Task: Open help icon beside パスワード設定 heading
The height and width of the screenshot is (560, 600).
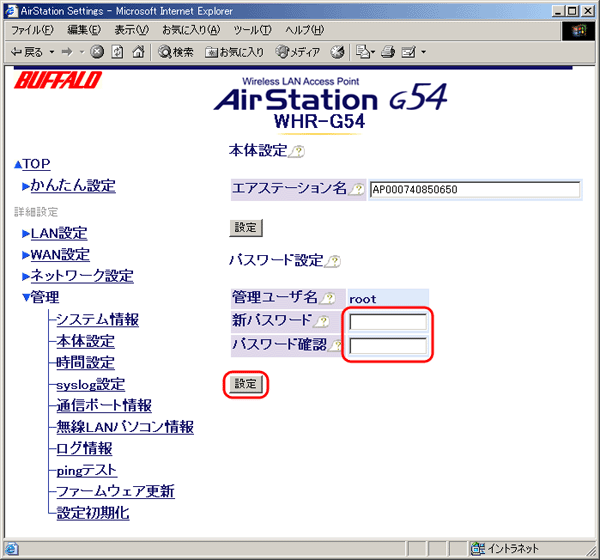Action: (333, 262)
